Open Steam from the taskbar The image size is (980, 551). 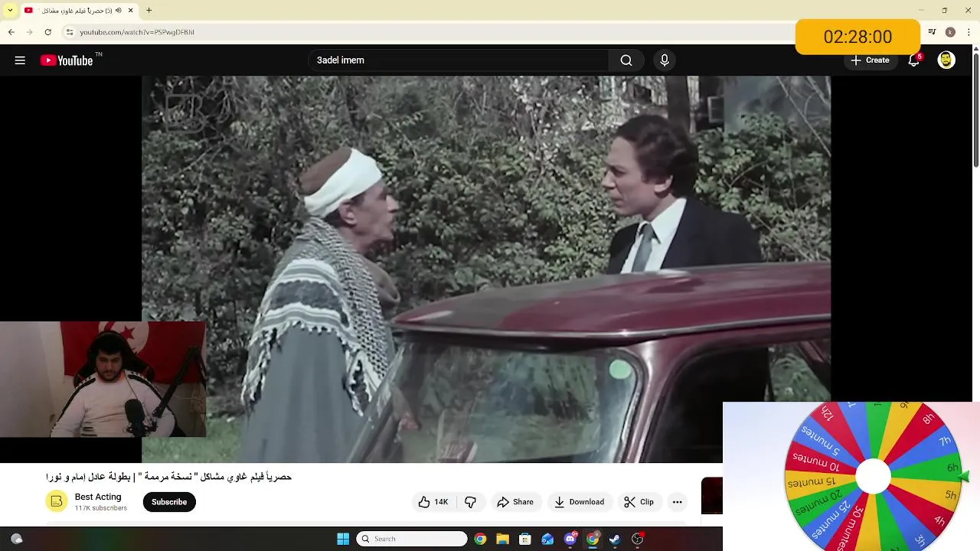coord(615,539)
